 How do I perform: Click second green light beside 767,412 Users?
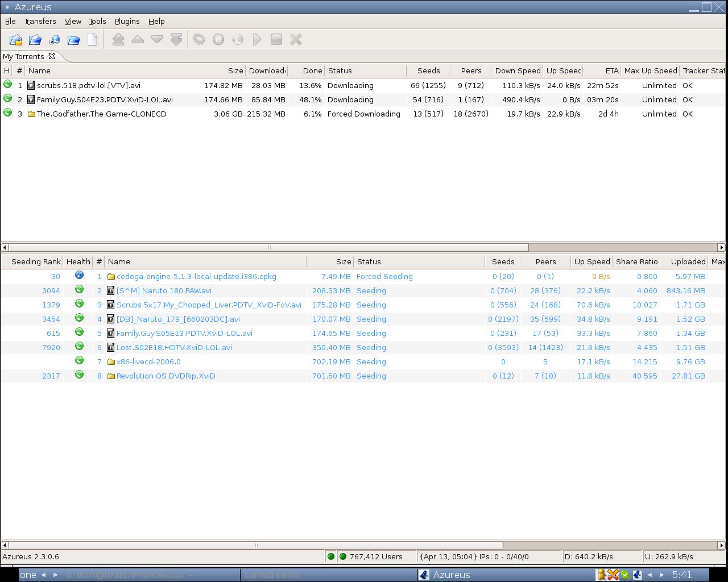click(342, 556)
